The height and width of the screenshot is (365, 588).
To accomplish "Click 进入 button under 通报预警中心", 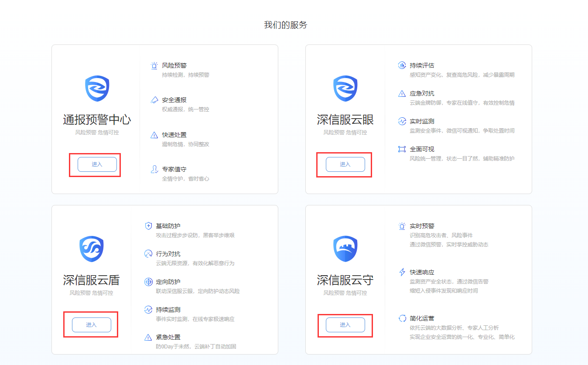I will pyautogui.click(x=97, y=164).
